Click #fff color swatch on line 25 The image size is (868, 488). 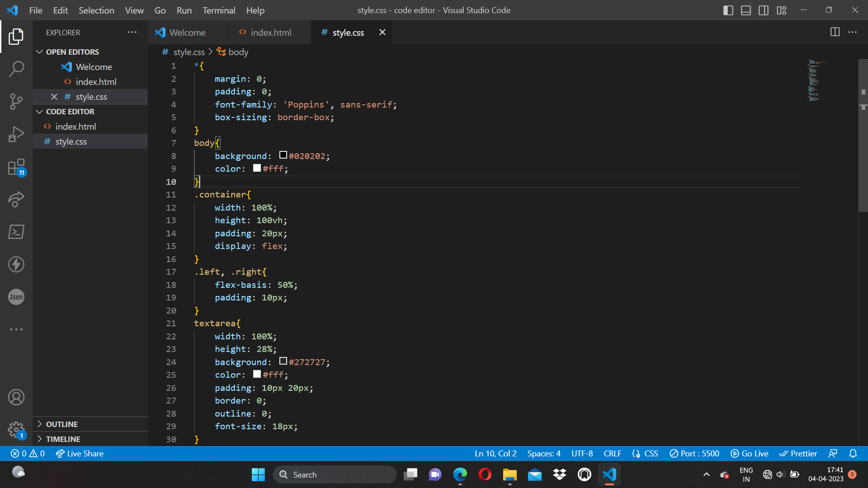click(x=257, y=374)
